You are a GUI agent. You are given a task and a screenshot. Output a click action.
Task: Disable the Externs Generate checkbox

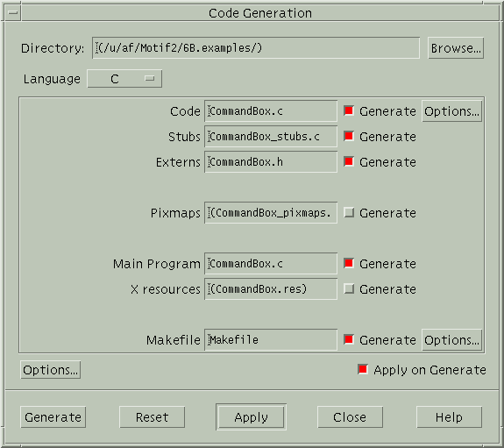click(x=349, y=161)
